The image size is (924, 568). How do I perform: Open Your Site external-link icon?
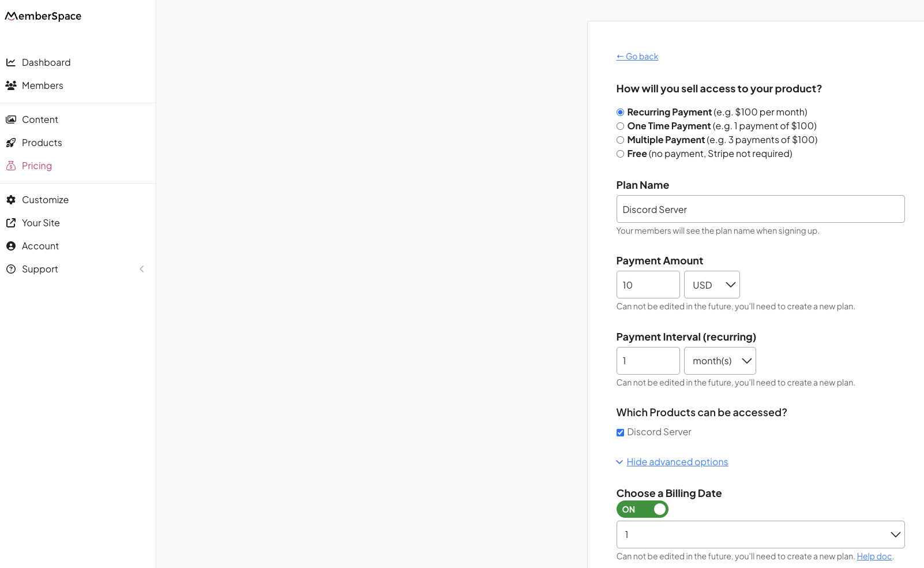pos(12,222)
